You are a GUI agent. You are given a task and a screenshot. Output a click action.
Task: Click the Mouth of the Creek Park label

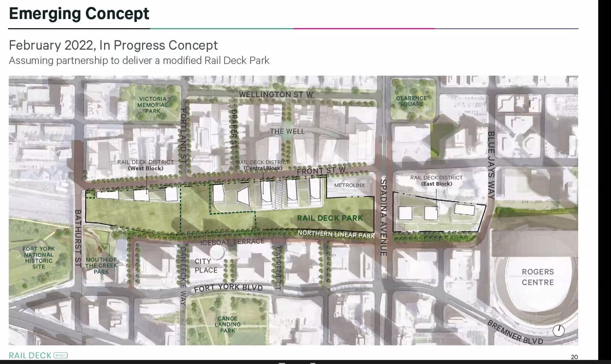(x=101, y=266)
